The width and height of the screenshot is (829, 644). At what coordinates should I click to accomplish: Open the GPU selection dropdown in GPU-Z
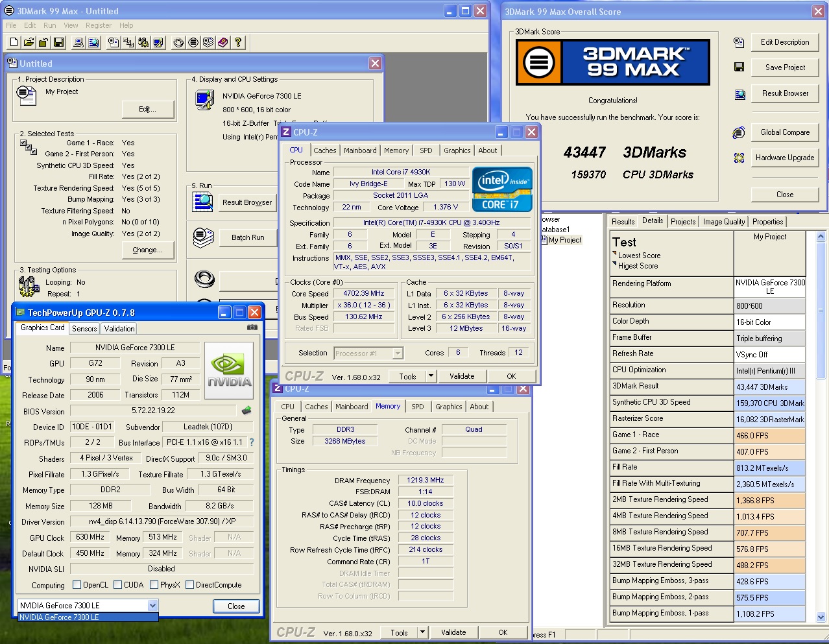point(152,606)
